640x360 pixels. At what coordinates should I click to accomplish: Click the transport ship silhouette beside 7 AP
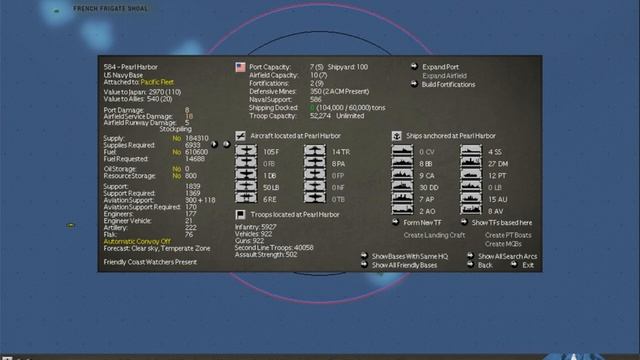(402, 199)
